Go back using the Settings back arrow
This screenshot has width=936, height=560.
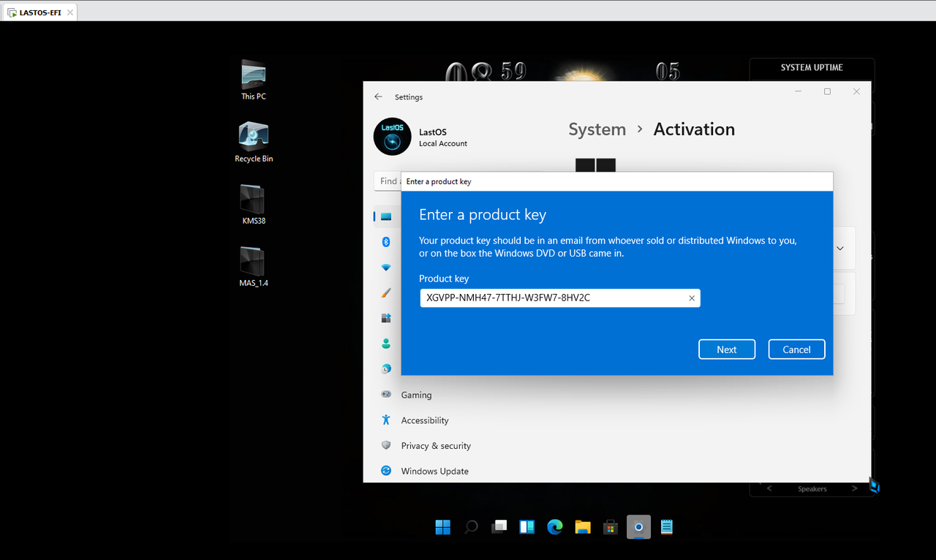coord(378,97)
